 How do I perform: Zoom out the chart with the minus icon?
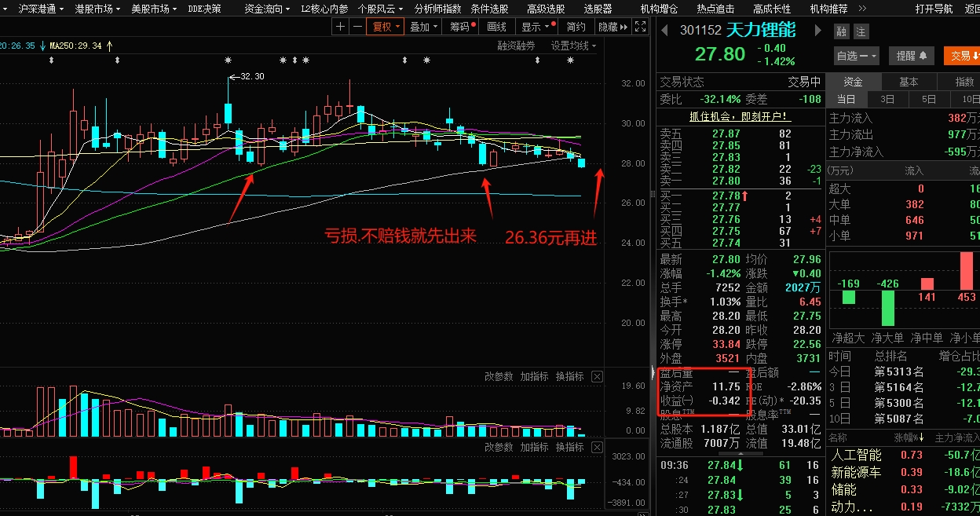(357, 27)
